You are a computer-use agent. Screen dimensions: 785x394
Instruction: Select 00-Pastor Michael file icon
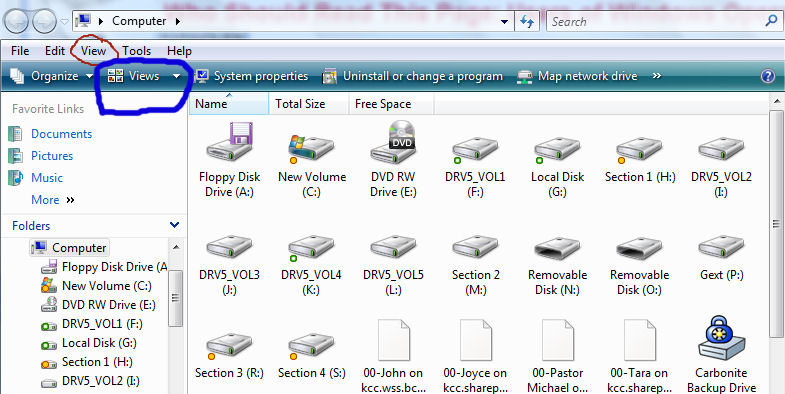tap(558, 340)
